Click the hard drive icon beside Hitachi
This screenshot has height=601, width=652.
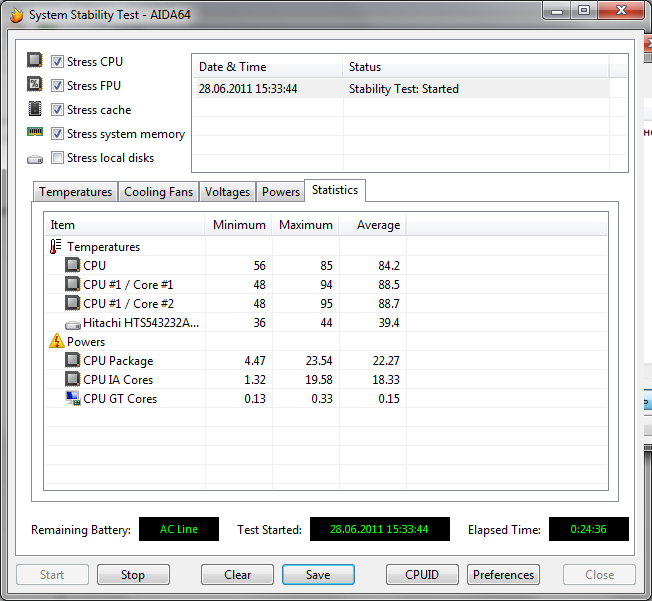[x=73, y=324]
